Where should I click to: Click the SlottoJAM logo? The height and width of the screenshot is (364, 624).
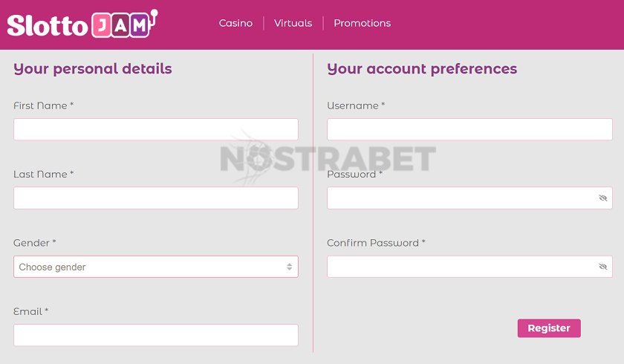(82, 24)
